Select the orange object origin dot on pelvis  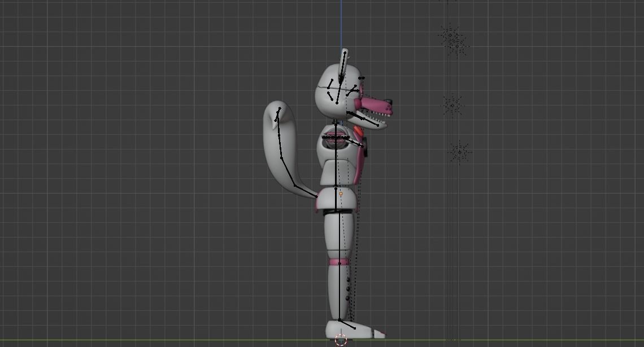coord(341,194)
